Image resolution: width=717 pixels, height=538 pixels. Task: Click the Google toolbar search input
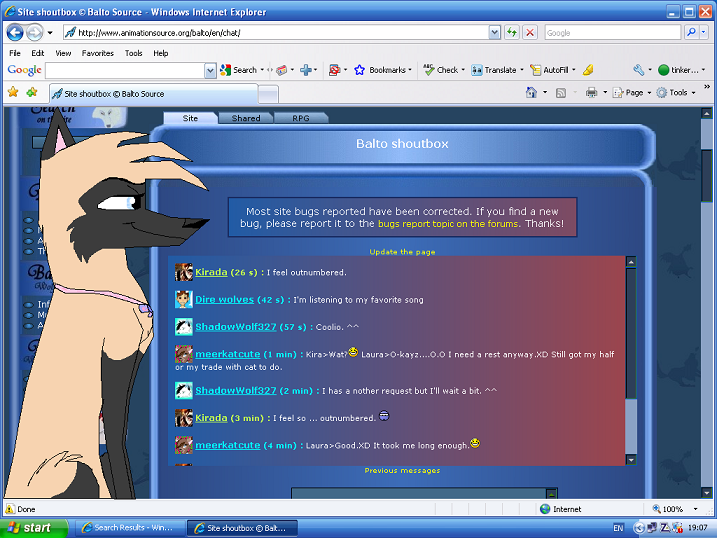pos(125,70)
